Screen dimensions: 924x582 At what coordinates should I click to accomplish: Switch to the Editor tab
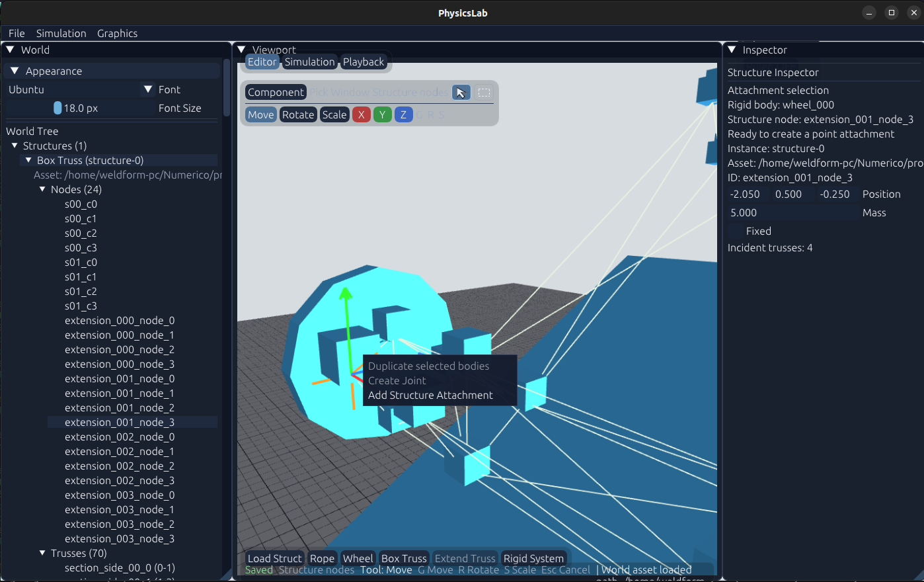[x=262, y=62]
